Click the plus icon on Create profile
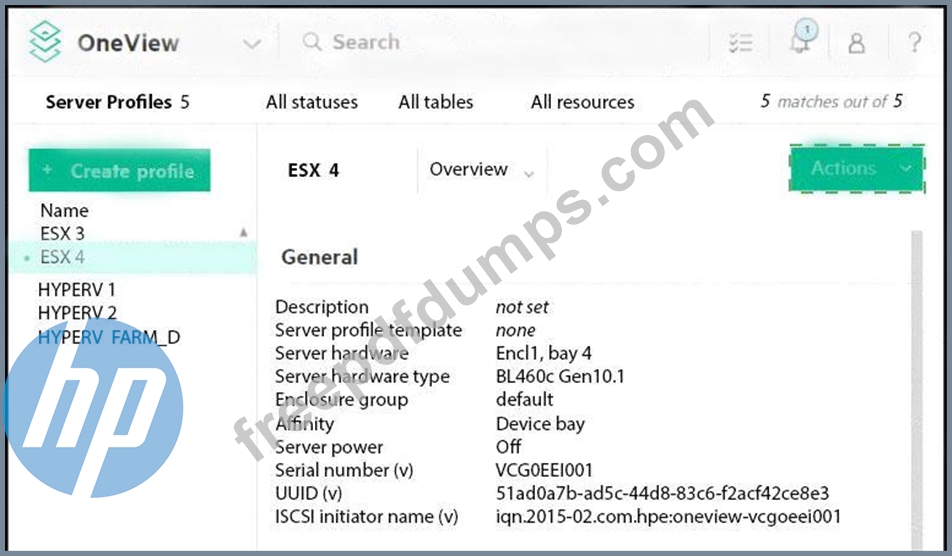The height and width of the screenshot is (556, 952). (47, 170)
